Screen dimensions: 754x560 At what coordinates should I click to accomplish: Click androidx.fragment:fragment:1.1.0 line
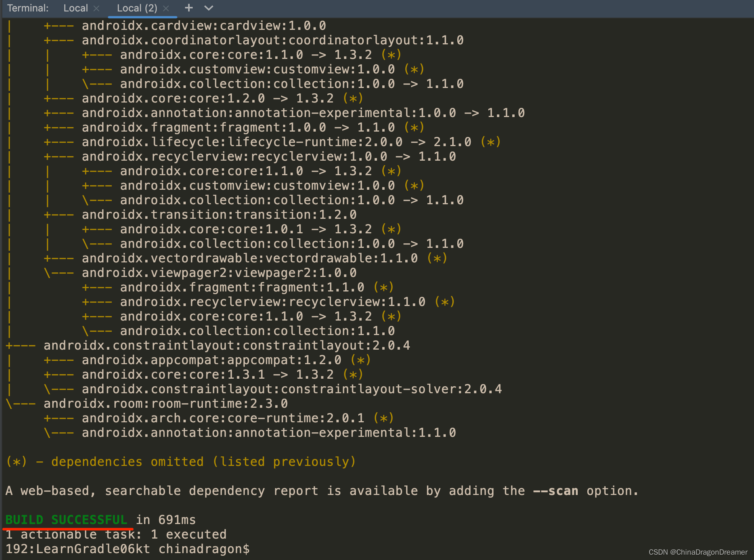pyautogui.click(x=257, y=287)
